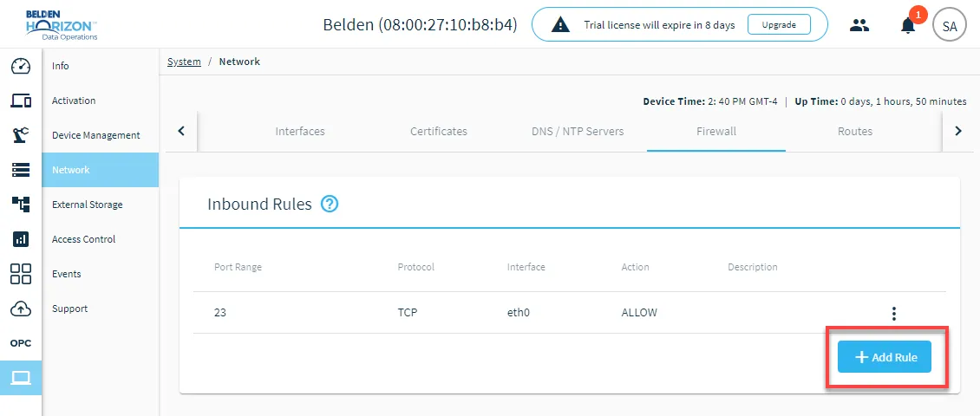
Task: Open the users group icon
Action: point(860,25)
